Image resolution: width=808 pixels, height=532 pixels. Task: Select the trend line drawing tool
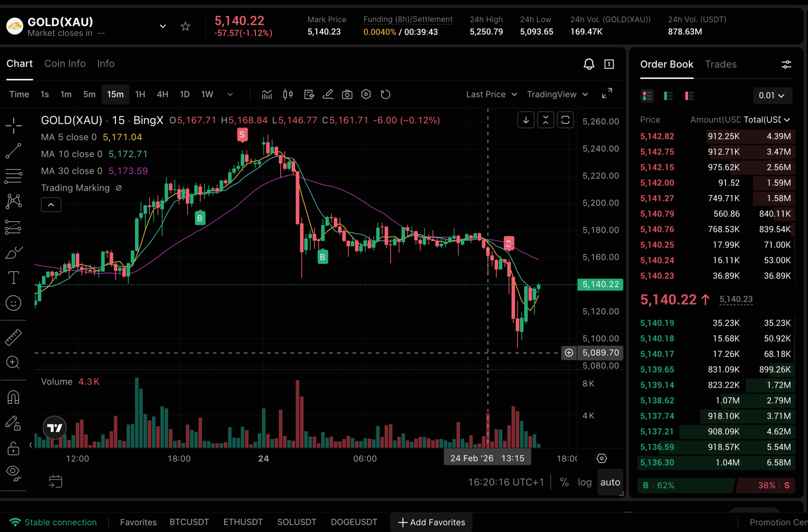point(13,151)
